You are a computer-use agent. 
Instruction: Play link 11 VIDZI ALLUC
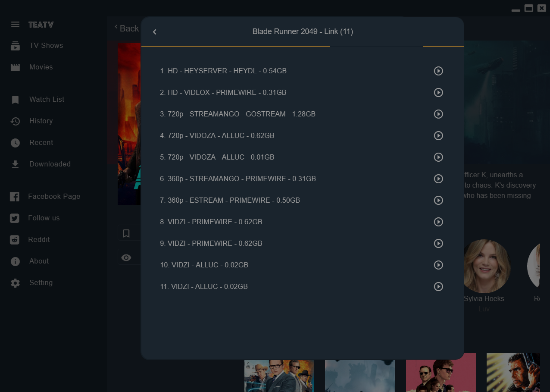[x=438, y=286]
